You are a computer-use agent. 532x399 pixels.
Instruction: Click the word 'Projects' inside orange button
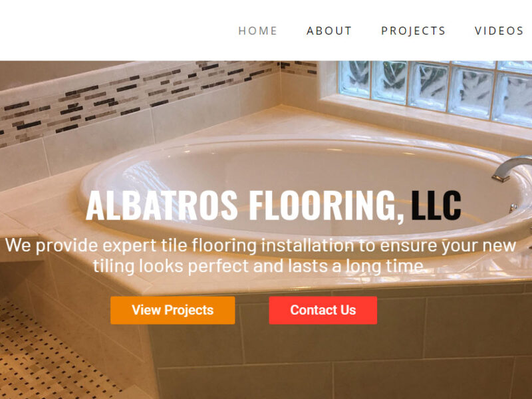tap(189, 310)
